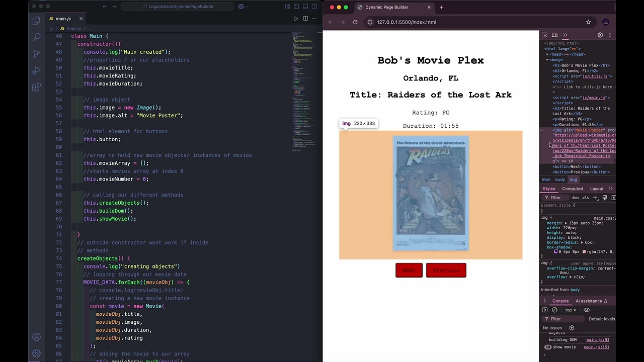Open main.js:151 console source link
This screenshot has height=362, width=644.
click(x=597, y=347)
